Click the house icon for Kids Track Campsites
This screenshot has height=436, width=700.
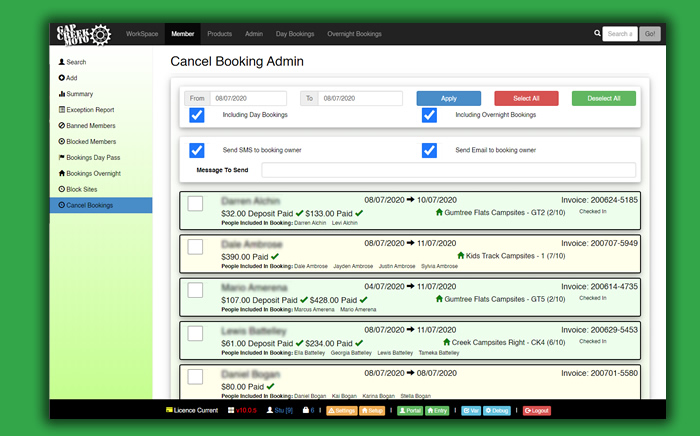(461, 256)
